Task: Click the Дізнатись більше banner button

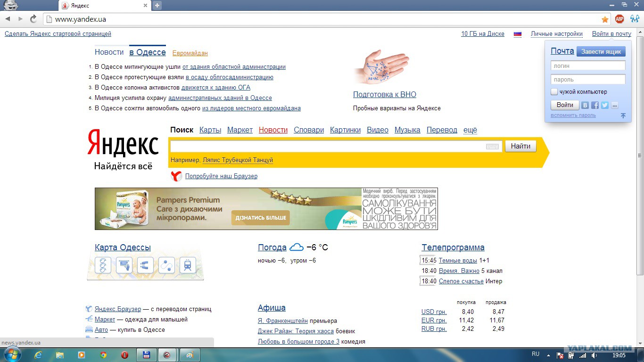Action: [x=260, y=218]
